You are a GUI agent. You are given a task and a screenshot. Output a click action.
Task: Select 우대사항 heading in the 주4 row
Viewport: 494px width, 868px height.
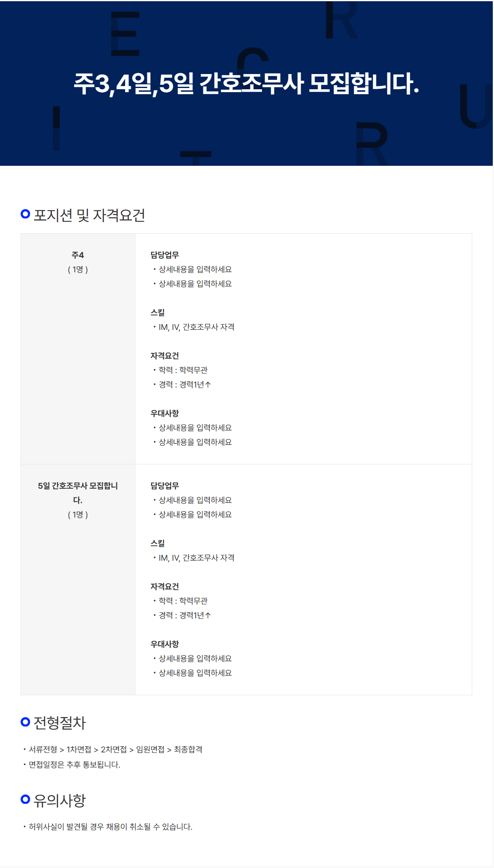point(165,413)
